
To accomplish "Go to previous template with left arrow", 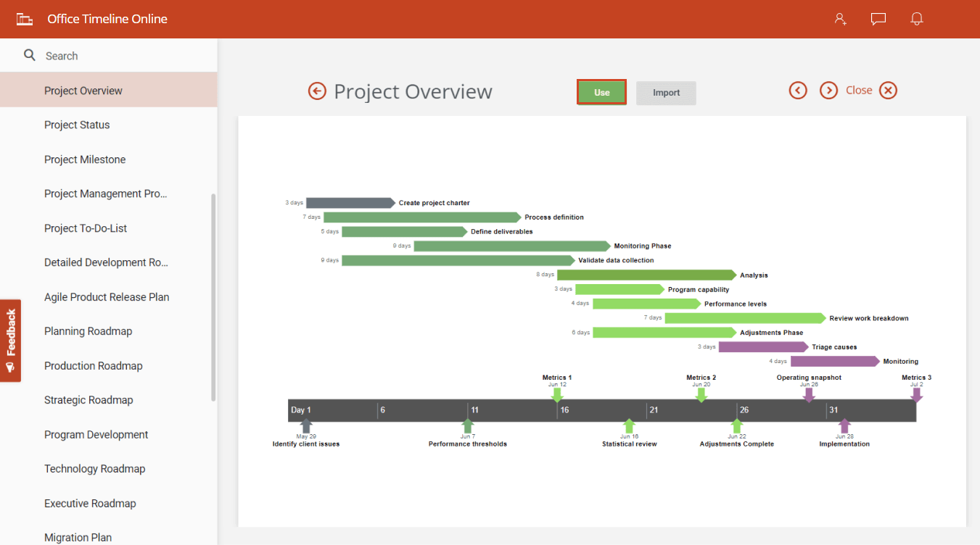I will [x=798, y=90].
